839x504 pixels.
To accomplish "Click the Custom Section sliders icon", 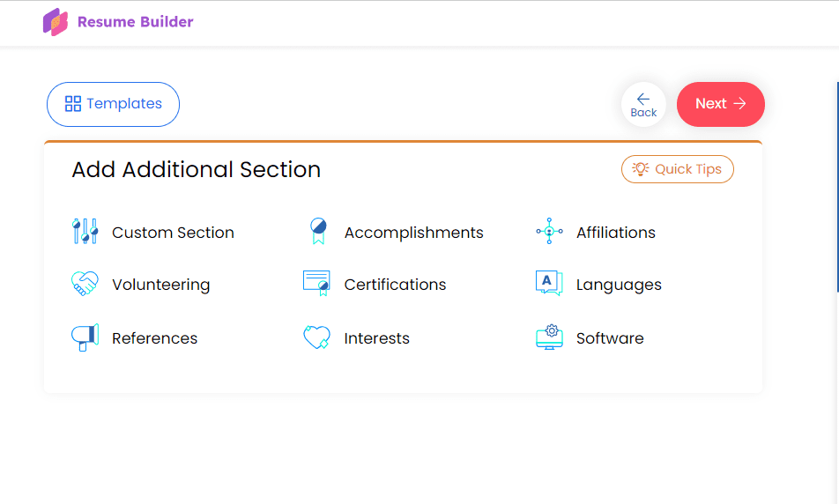I will tap(85, 232).
